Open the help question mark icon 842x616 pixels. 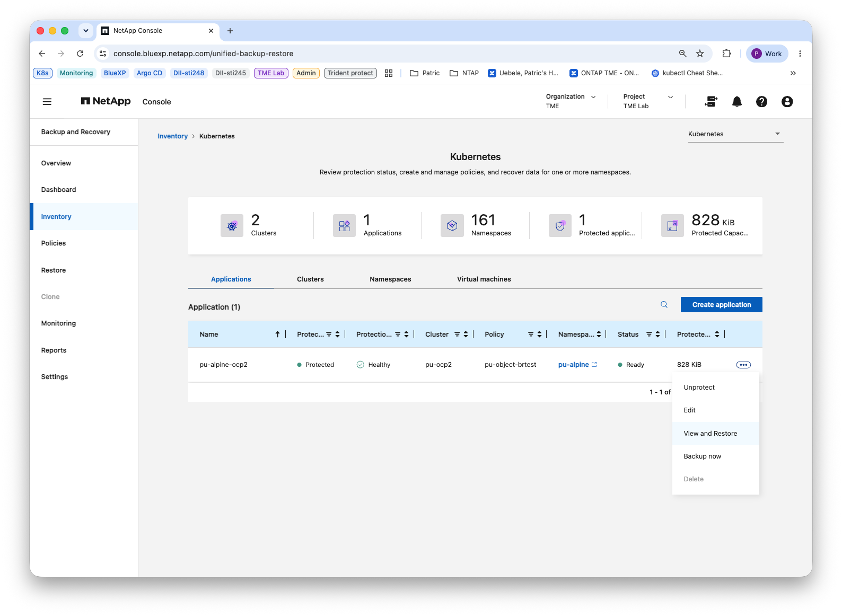tap(762, 102)
